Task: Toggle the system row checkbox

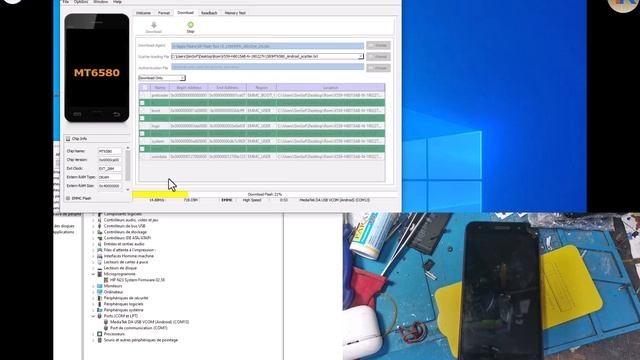Action: pos(142,141)
